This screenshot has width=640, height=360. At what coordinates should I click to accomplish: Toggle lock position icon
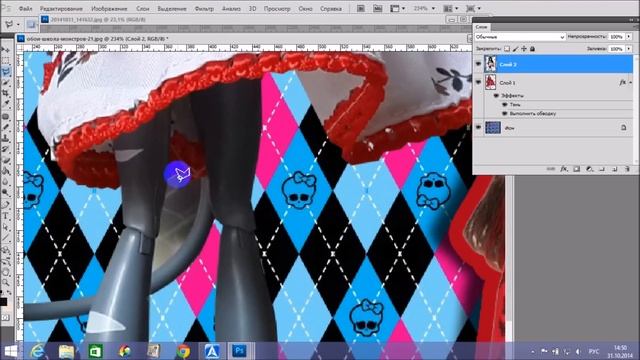pos(524,49)
